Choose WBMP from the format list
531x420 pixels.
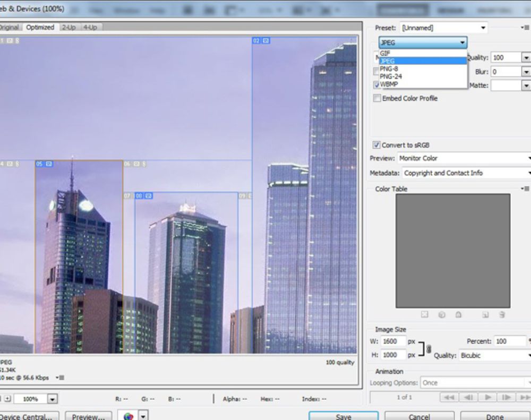423,84
